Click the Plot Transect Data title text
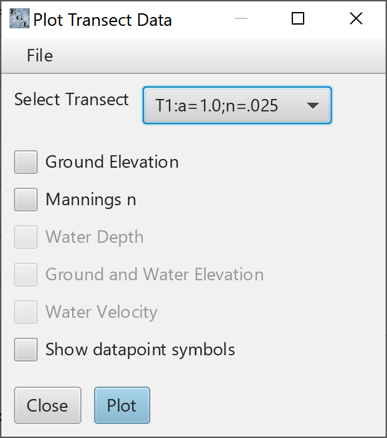This screenshot has width=387, height=438. 102,20
